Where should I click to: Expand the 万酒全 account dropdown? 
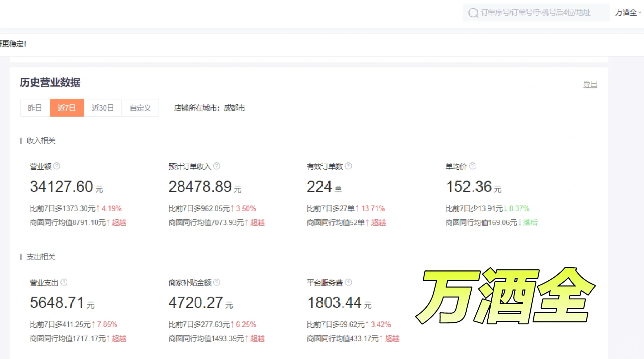click(x=628, y=12)
